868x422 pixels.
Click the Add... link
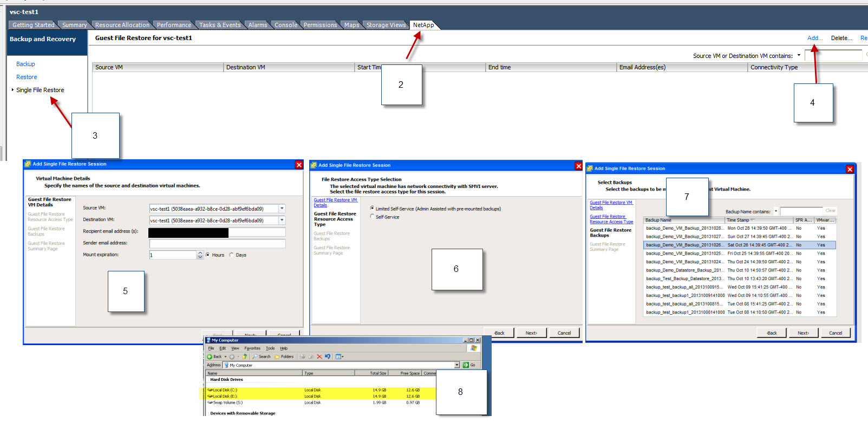point(814,38)
